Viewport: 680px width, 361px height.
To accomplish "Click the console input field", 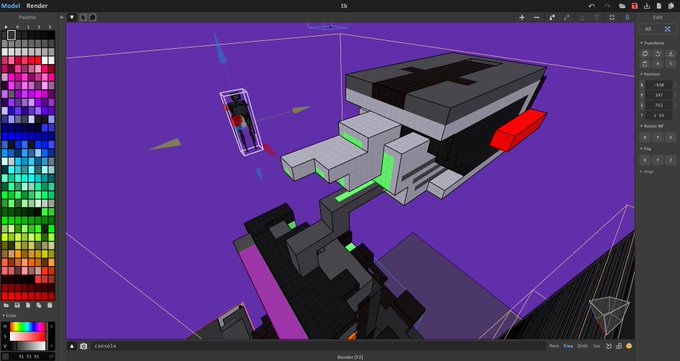I will pyautogui.click(x=319, y=346).
